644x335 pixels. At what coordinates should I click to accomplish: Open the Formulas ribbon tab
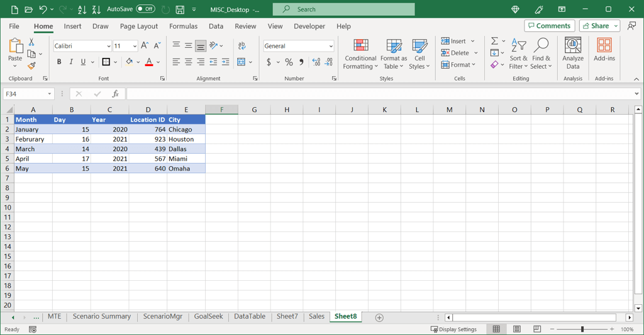pyautogui.click(x=183, y=26)
